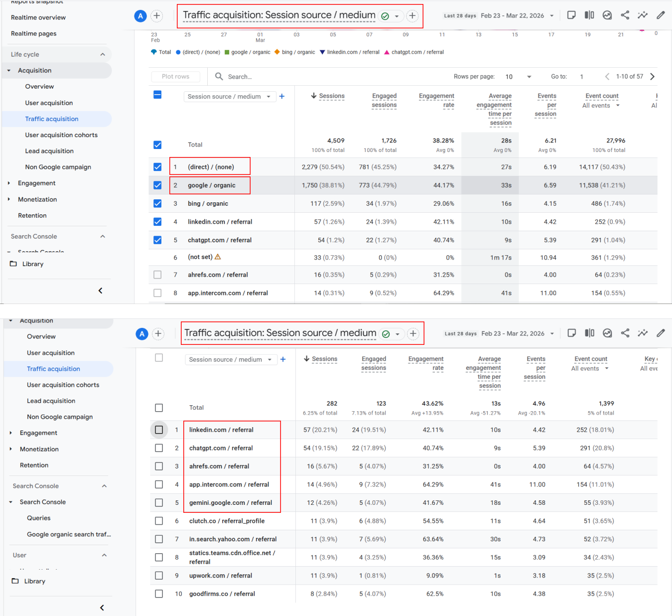Add dimension plus icon in top table header

coord(282,96)
